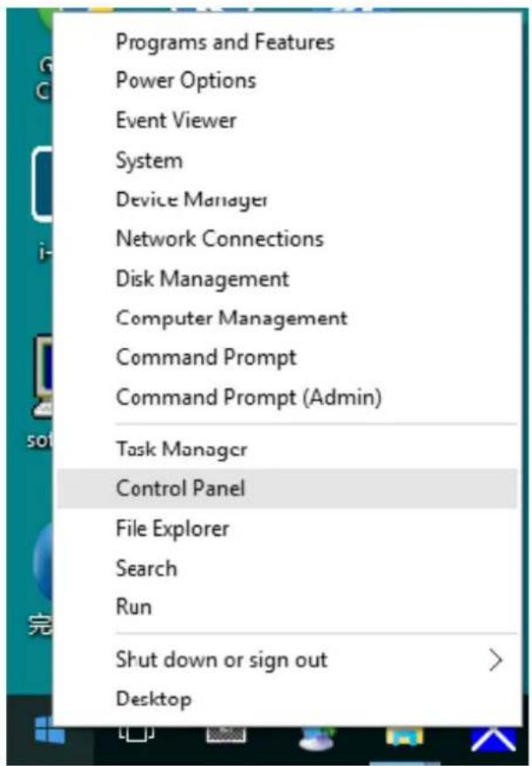Choose the System entry
Screen dimensions: 532x766
coord(149,160)
